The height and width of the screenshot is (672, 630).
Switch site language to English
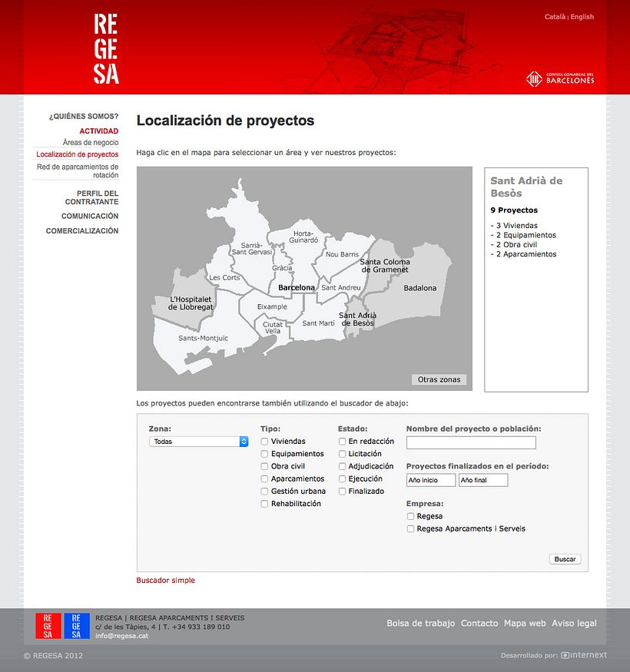(582, 16)
